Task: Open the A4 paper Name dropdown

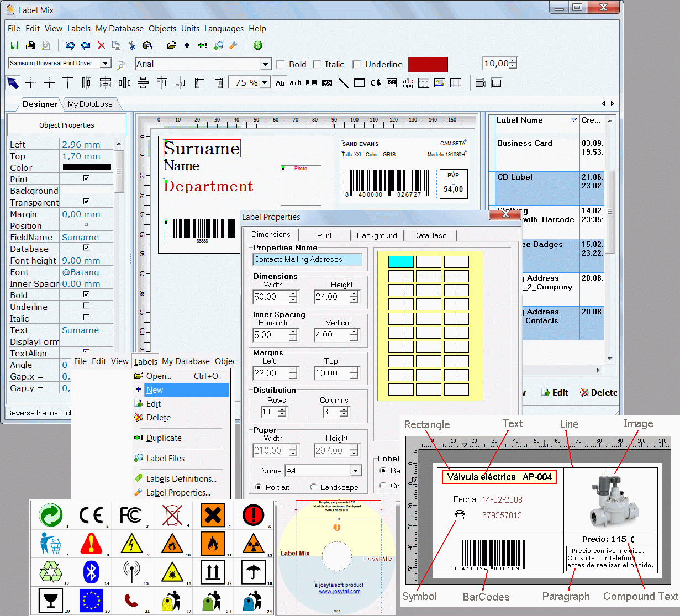Action: [356, 471]
